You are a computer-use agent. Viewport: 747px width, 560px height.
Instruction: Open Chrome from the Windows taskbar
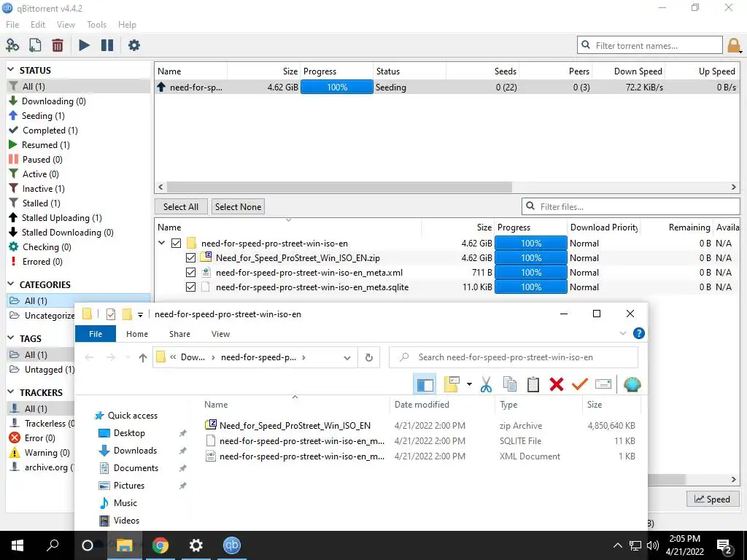coord(160,545)
